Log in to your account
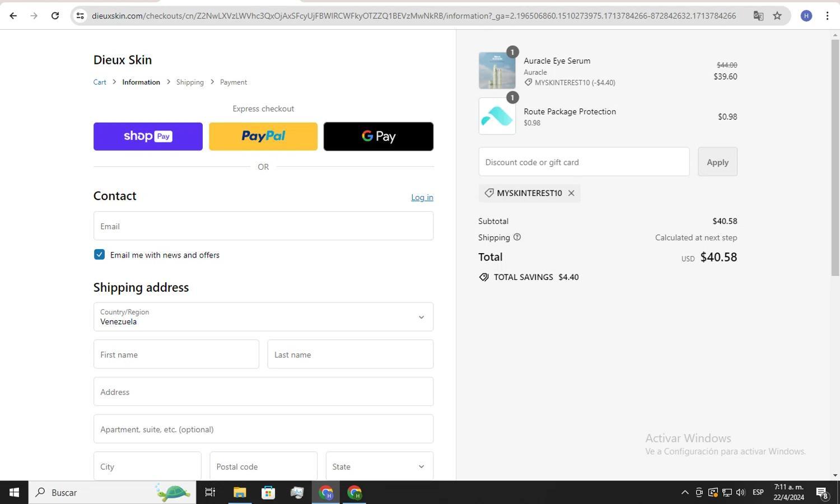840x504 pixels. click(x=422, y=197)
